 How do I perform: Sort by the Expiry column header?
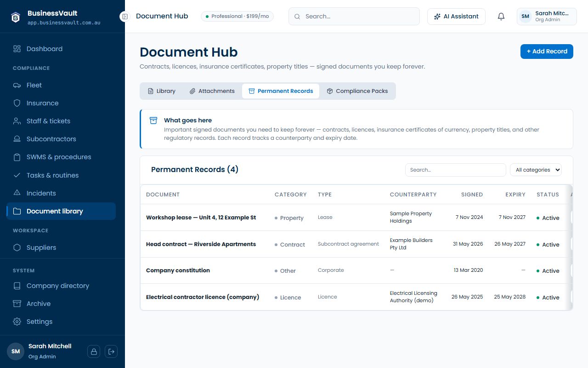click(x=515, y=195)
